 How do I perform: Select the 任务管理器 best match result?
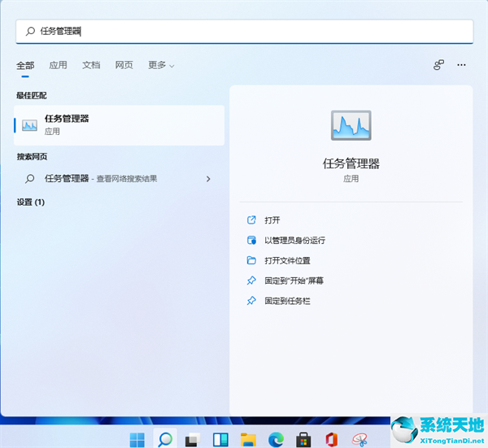point(120,125)
